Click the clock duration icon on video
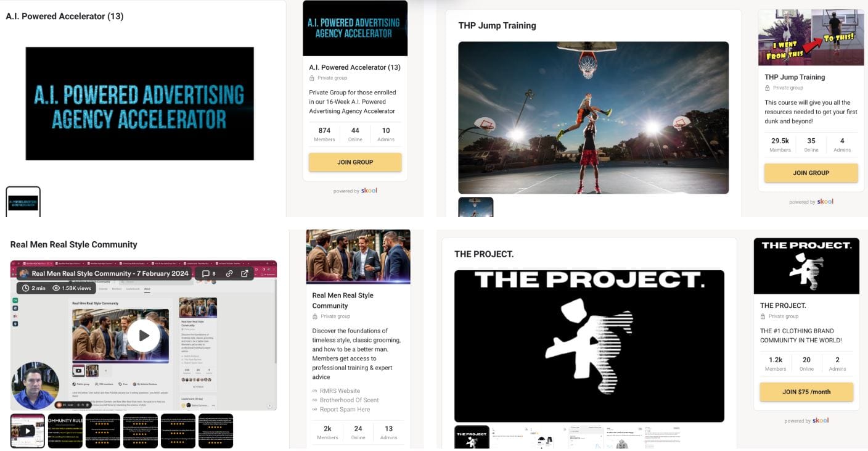The image size is (868, 451). [25, 288]
